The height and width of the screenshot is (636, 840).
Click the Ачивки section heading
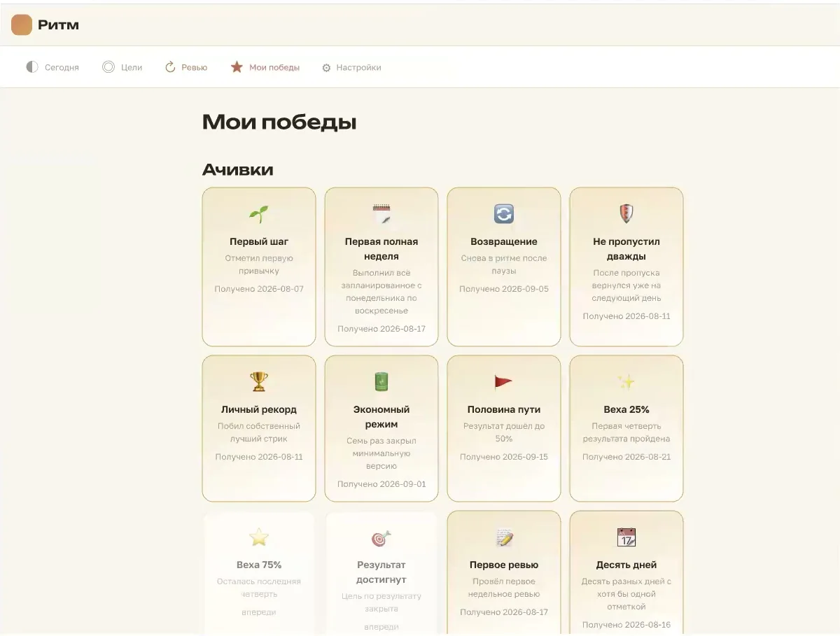tap(238, 169)
